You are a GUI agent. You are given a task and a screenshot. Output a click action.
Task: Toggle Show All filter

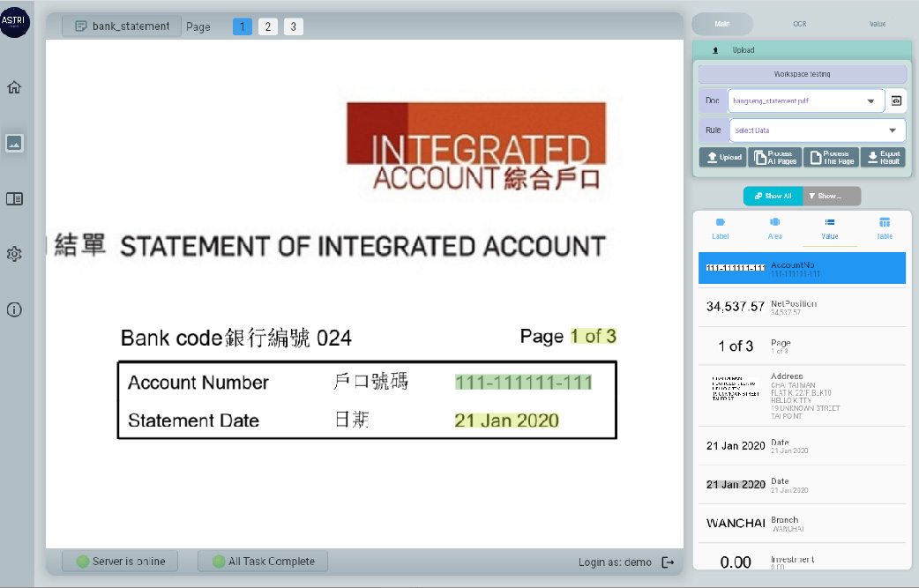pyautogui.click(x=773, y=197)
